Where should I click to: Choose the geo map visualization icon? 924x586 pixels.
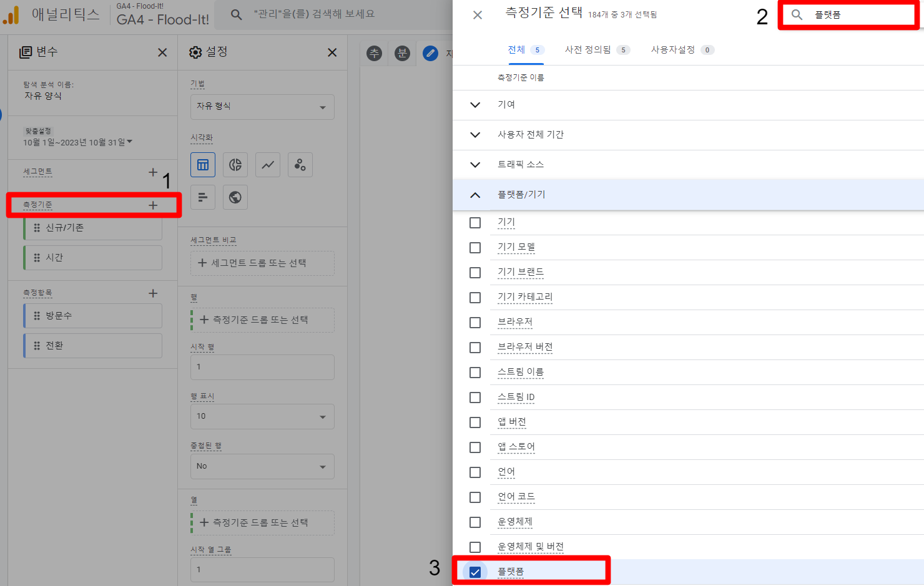235,197
